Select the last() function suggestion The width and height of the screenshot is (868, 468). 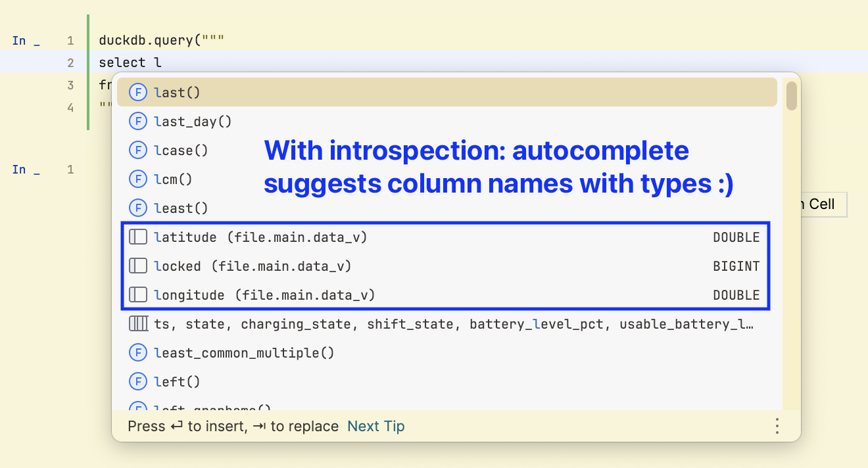pyautogui.click(x=447, y=93)
